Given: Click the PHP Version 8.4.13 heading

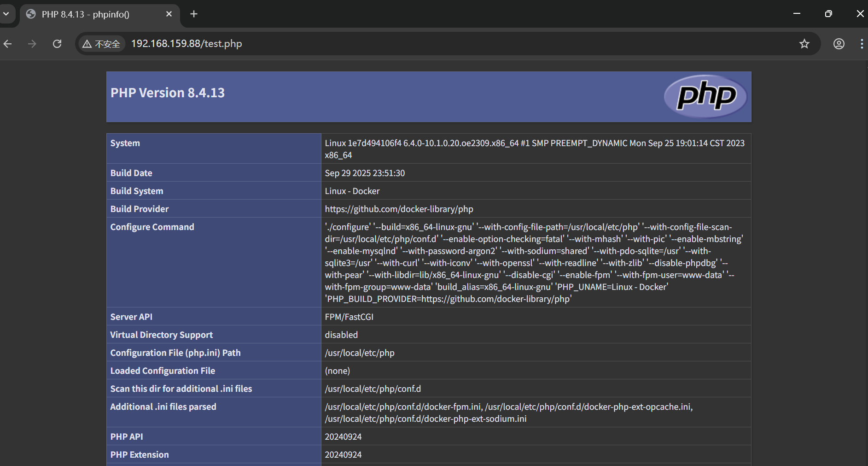Looking at the screenshot, I should click(x=168, y=93).
